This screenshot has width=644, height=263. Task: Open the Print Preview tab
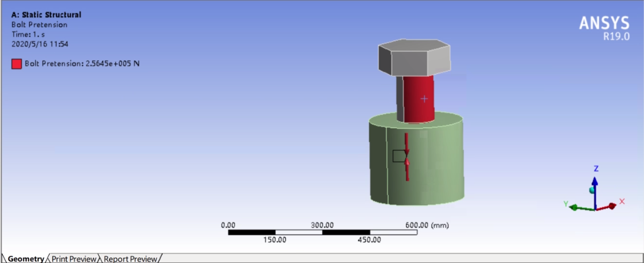[x=74, y=259]
